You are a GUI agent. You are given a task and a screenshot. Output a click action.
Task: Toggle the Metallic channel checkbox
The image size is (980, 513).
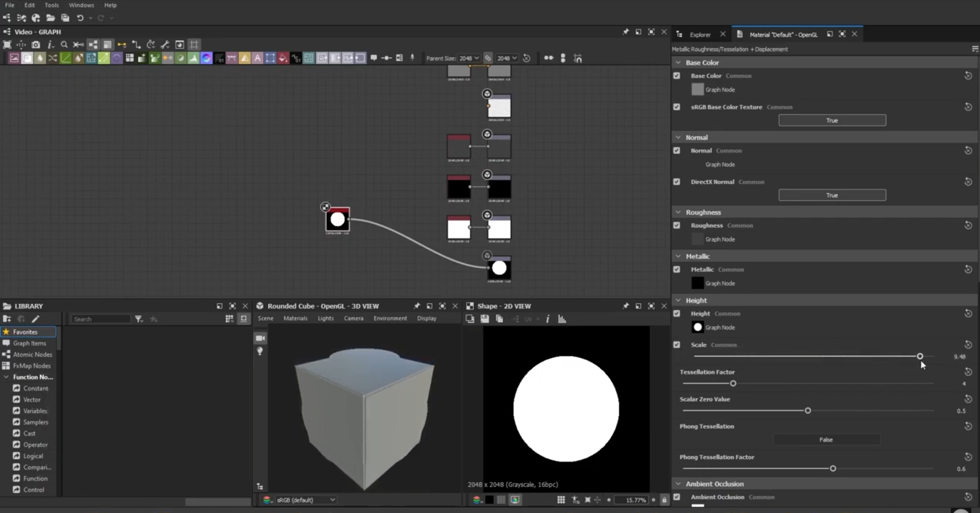677,270
